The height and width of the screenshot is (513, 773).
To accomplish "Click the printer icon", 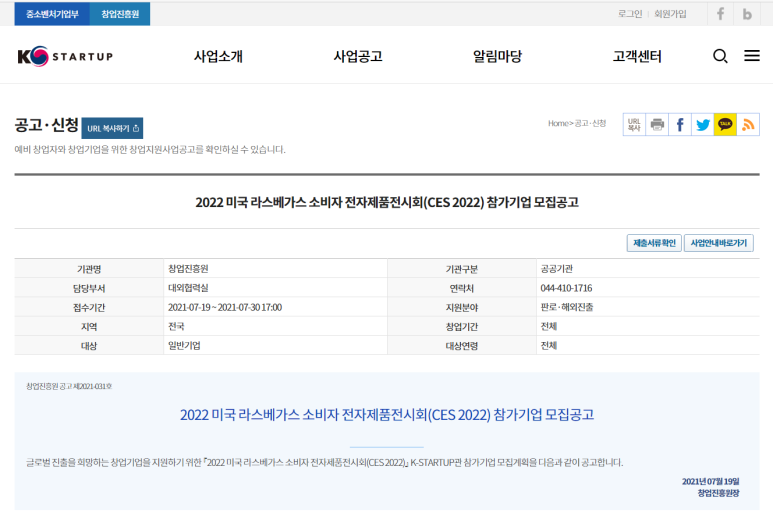I will (657, 125).
